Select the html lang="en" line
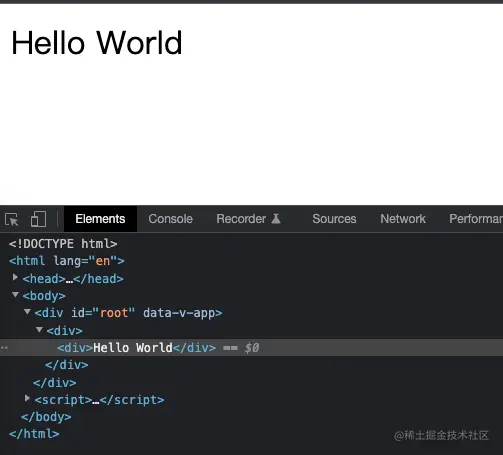 pyautogui.click(x=67, y=261)
